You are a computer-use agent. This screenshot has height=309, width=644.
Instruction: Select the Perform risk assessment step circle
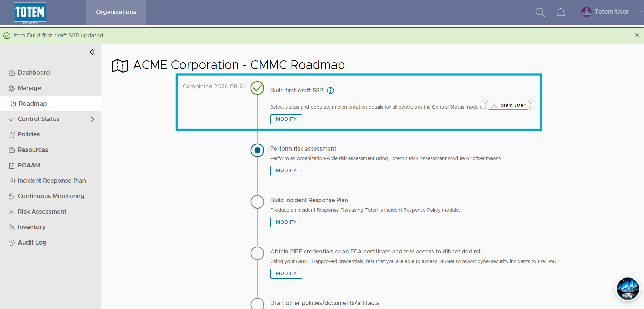(x=257, y=150)
